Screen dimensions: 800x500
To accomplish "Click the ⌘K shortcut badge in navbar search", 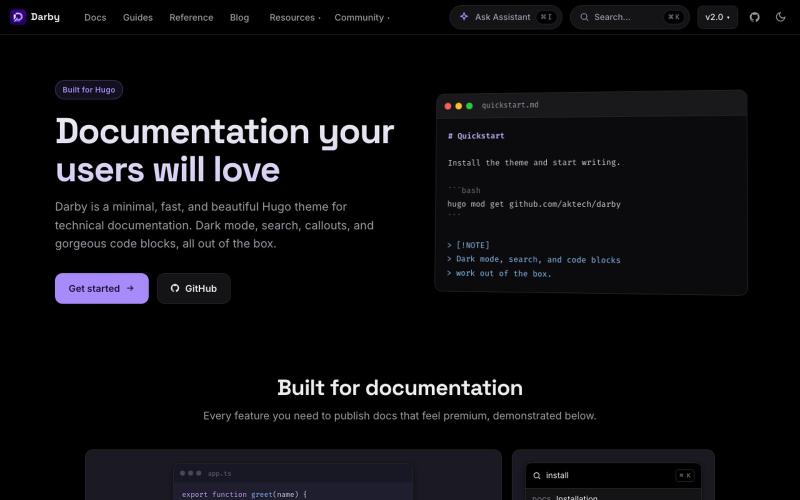I will coord(674,17).
